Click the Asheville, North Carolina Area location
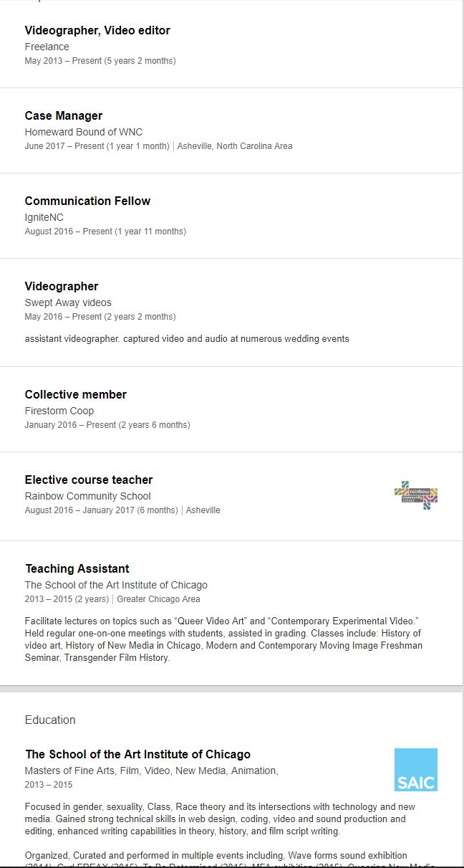Viewport: 464px width, 868px height. [x=235, y=146]
